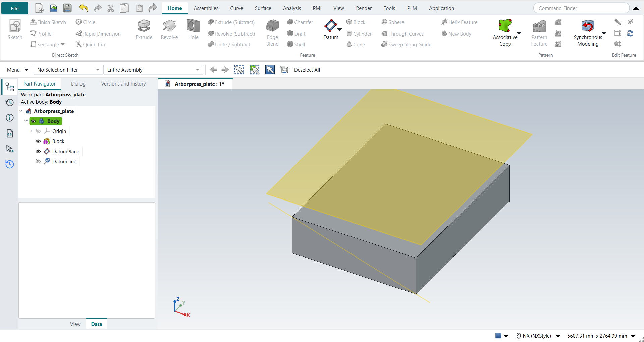Select the Extrude feature icon
Image resolution: width=644 pixels, height=342 pixels.
coord(144,26)
